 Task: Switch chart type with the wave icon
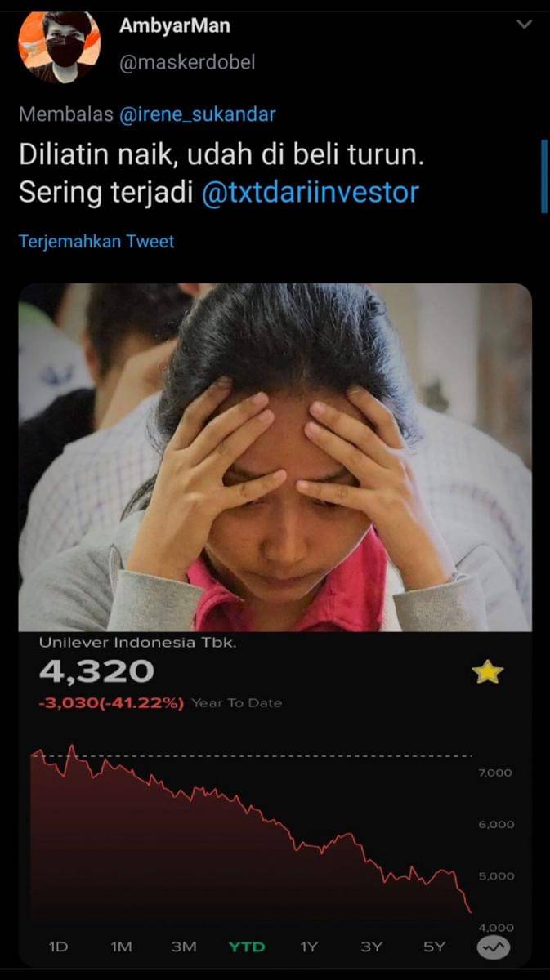tap(494, 947)
